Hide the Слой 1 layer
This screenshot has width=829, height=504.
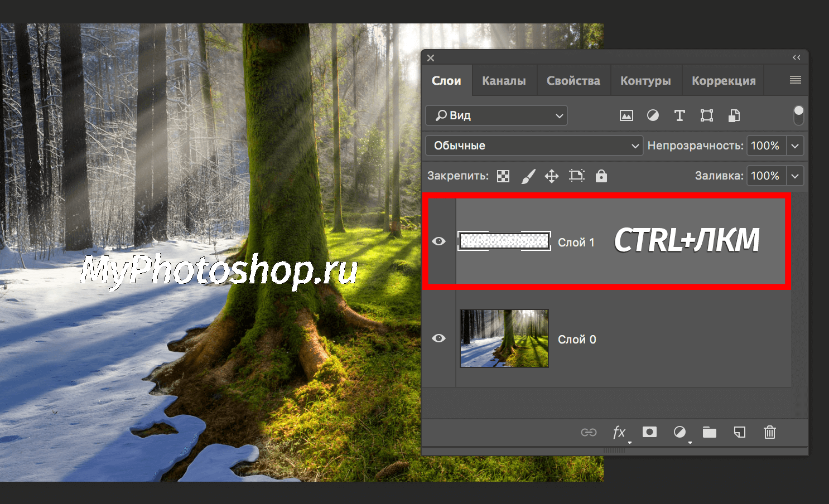[x=439, y=241]
